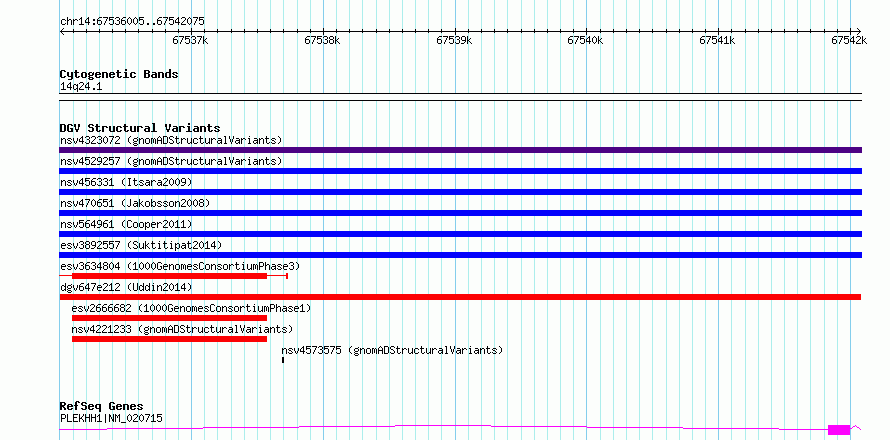The width and height of the screenshot is (890, 440).
Task: Open esv3892557 (Suktitipat2014) variant label
Action: 141,245
